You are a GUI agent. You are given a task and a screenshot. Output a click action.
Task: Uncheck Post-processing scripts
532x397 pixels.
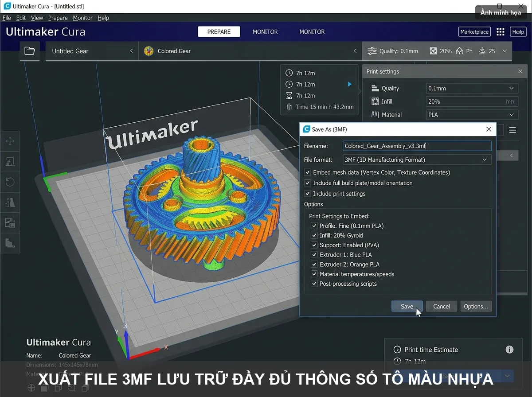(314, 284)
